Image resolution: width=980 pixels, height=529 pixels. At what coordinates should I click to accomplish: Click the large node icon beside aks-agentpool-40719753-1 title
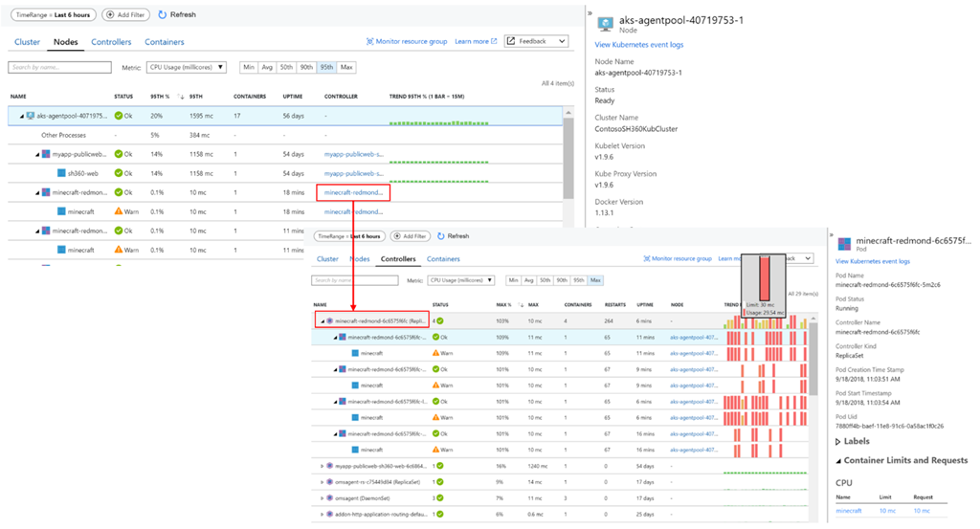pyautogui.click(x=605, y=24)
